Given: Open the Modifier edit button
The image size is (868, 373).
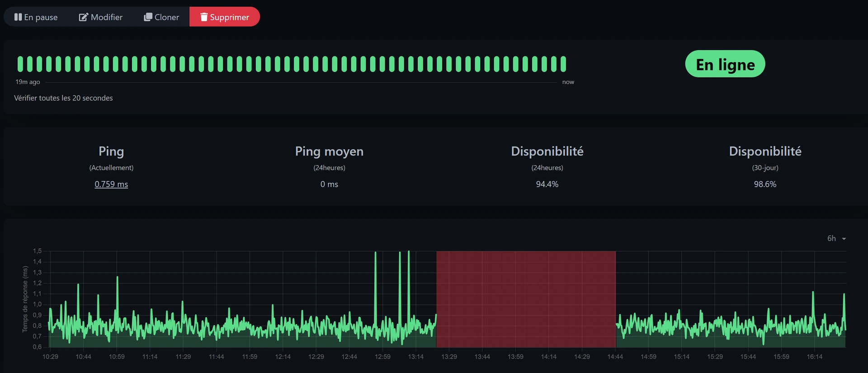Looking at the screenshot, I should (x=101, y=17).
